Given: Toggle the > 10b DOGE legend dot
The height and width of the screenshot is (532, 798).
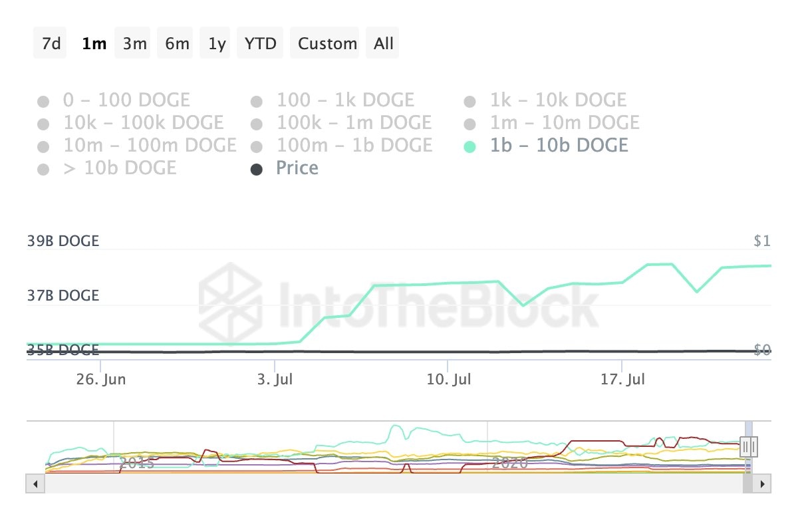Looking at the screenshot, I should click(43, 170).
